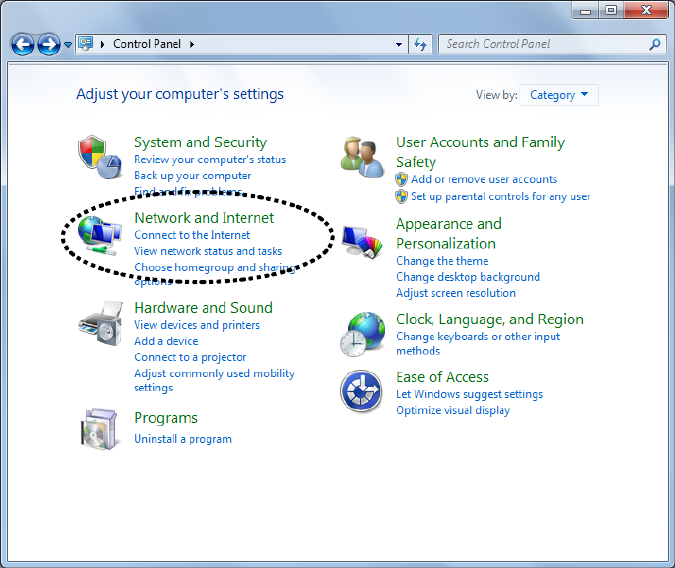Close the Control Panel window
Viewport: 675px width, 568px height.
646,10
